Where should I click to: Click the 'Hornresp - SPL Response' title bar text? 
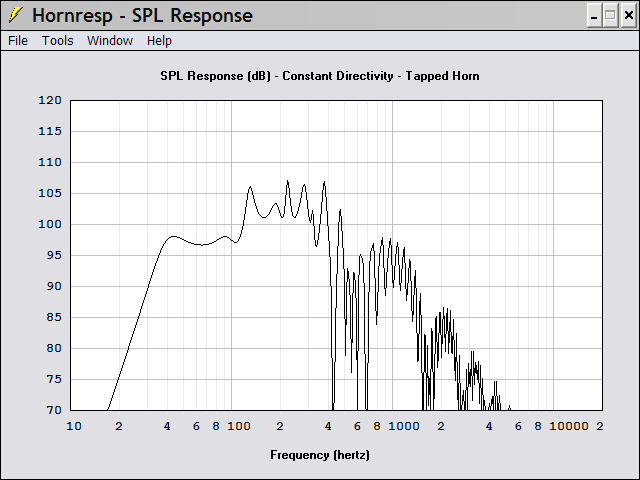(x=142, y=16)
